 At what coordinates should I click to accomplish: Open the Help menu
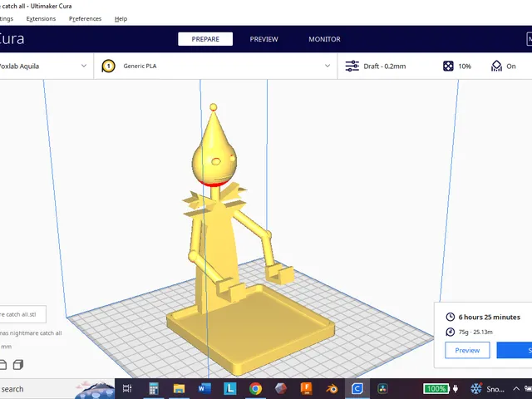click(x=121, y=18)
